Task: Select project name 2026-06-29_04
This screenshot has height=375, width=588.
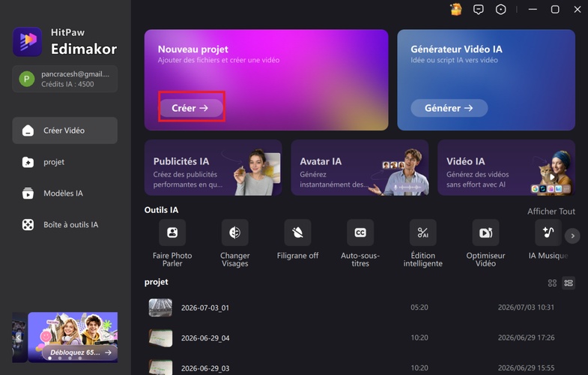Action: pos(205,337)
